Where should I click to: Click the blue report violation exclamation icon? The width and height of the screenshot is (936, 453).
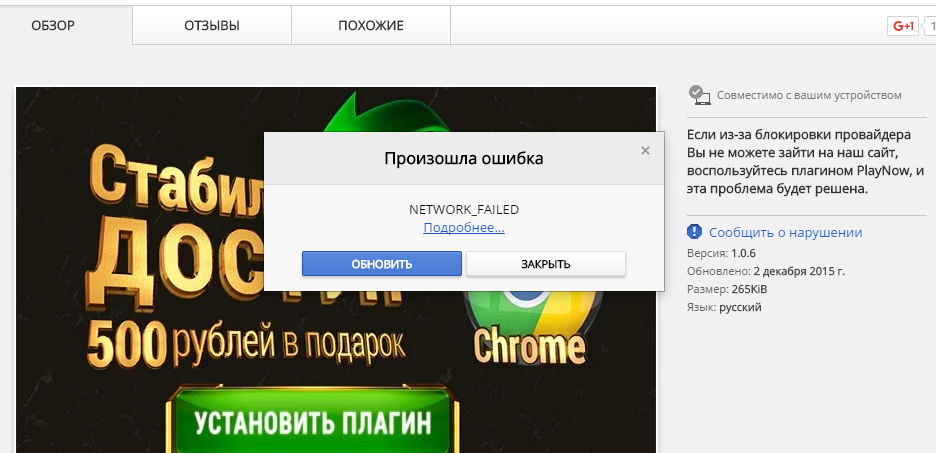(x=694, y=232)
